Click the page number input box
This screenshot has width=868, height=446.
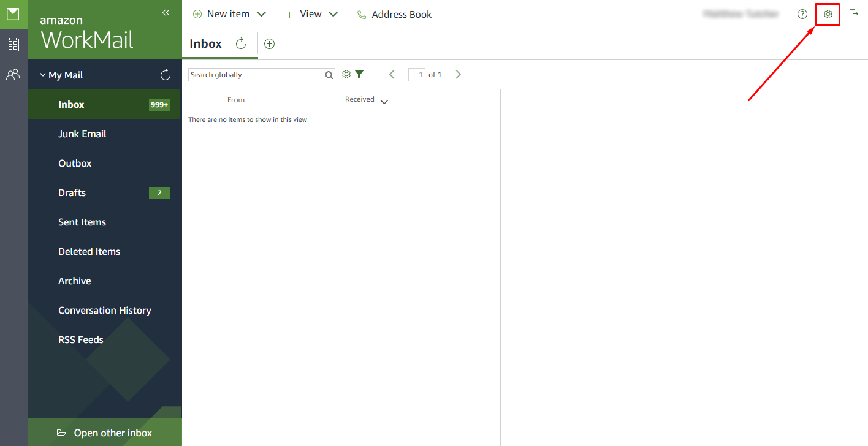pyautogui.click(x=417, y=75)
